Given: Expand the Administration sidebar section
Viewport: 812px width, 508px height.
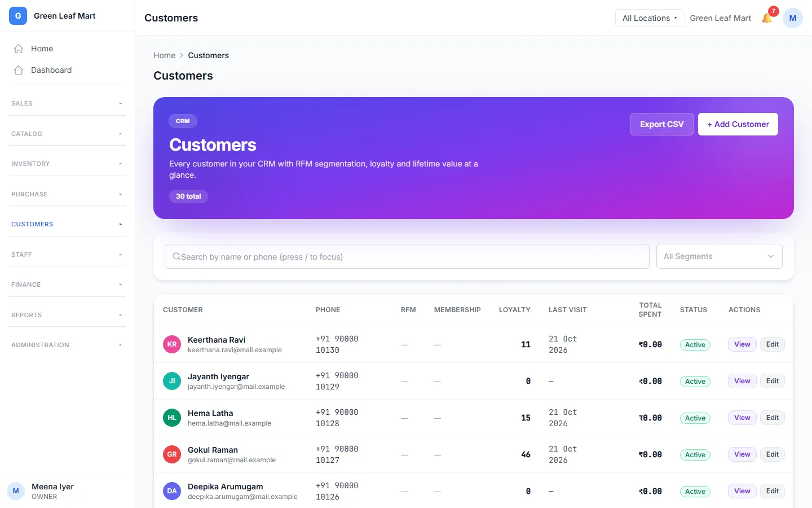Looking at the screenshot, I should click(x=67, y=345).
